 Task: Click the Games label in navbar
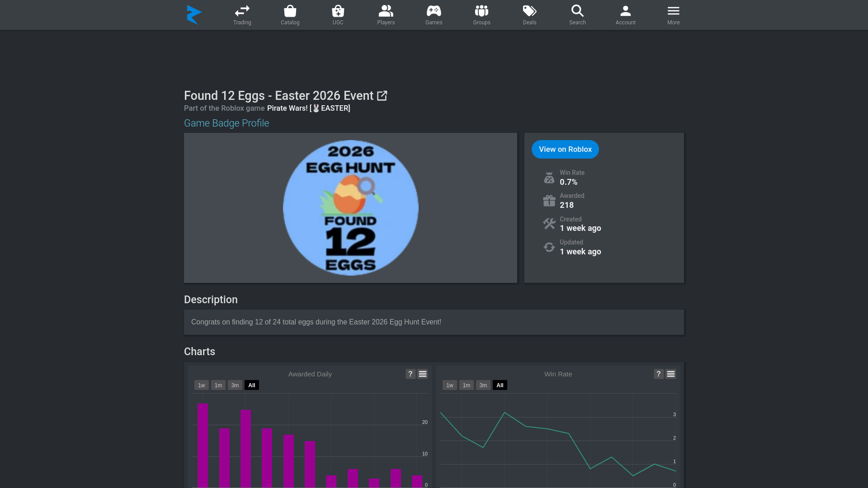(434, 23)
